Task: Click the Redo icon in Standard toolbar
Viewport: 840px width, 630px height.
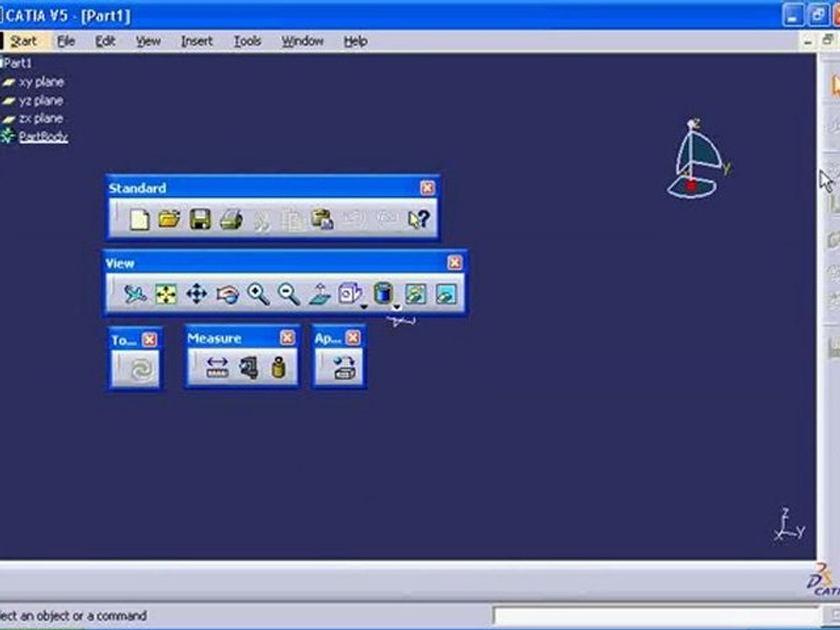Action: coord(386,219)
